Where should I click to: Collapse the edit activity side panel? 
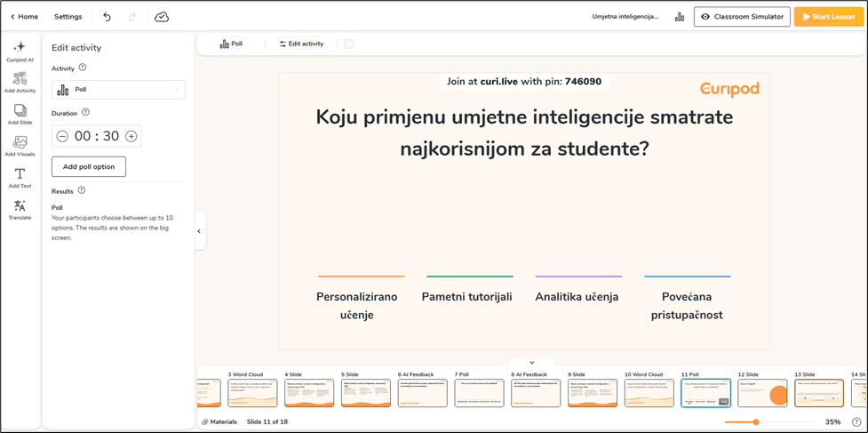pyautogui.click(x=199, y=231)
